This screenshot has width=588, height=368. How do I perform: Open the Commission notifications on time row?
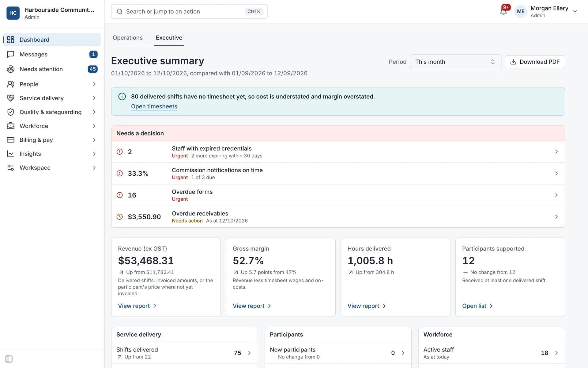click(x=338, y=174)
